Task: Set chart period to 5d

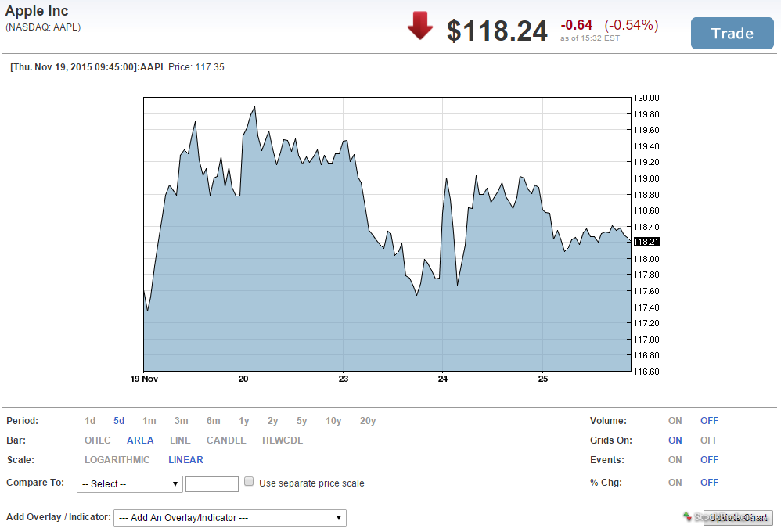Action: [119, 421]
